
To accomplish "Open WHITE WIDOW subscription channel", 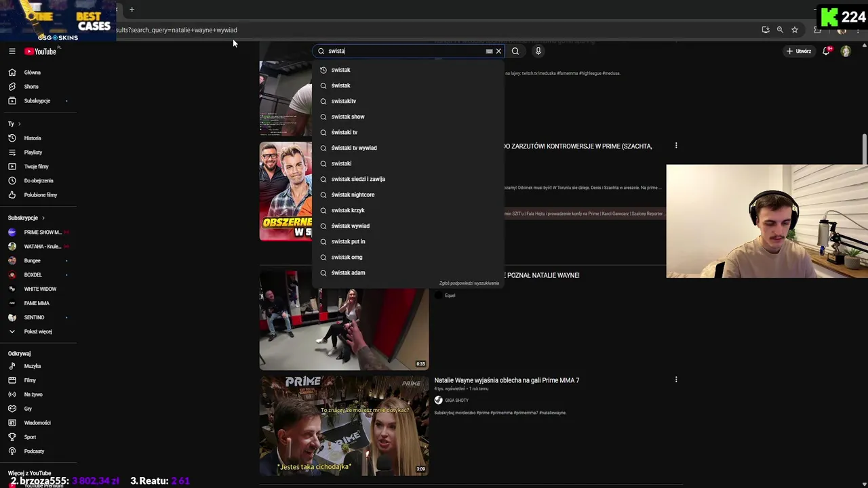I will coord(39,289).
